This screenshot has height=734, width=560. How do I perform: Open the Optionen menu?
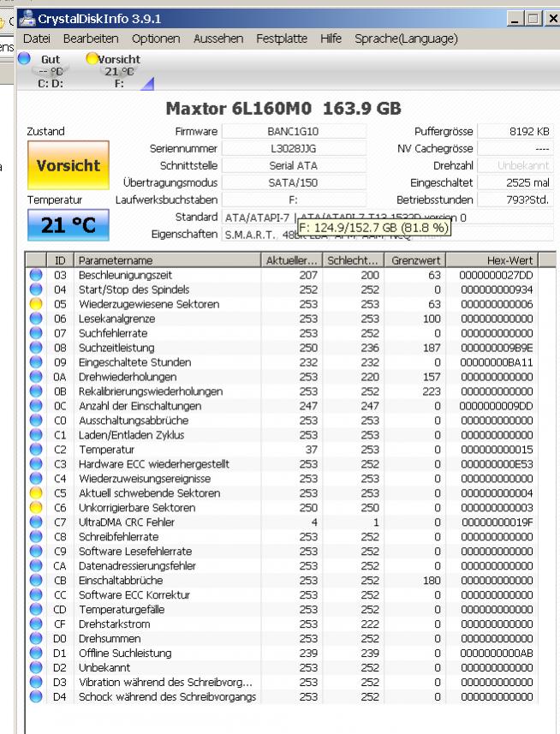156,39
